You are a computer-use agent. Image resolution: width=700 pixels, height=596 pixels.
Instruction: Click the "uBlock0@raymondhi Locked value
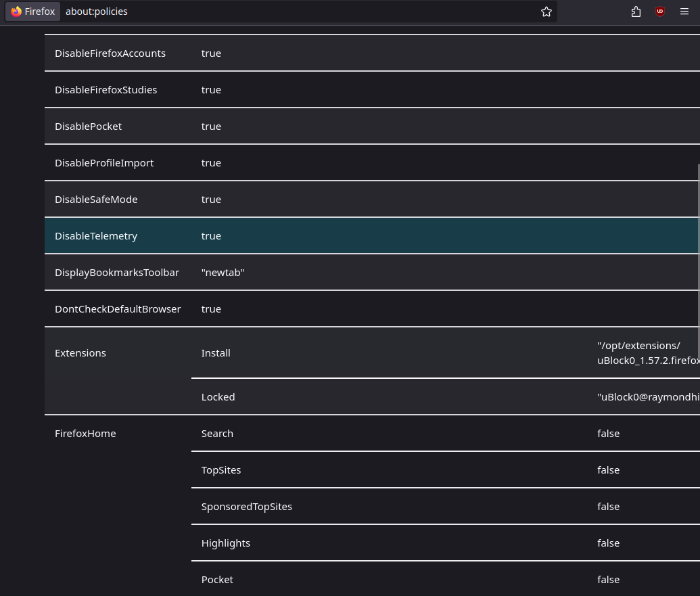[648, 397]
